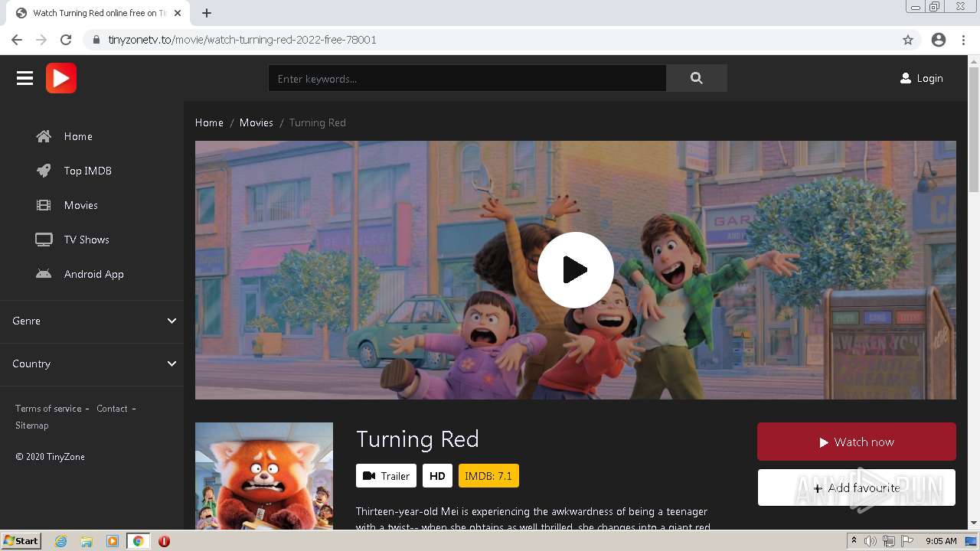Open the Sitemap link

(x=32, y=425)
